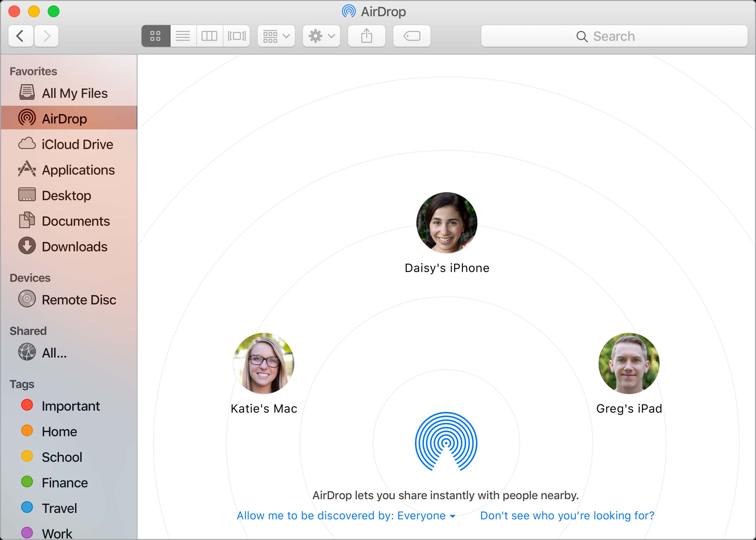Image resolution: width=756 pixels, height=540 pixels.
Task: Click the 'Remote Disc' sidebar label
Action: click(x=79, y=300)
